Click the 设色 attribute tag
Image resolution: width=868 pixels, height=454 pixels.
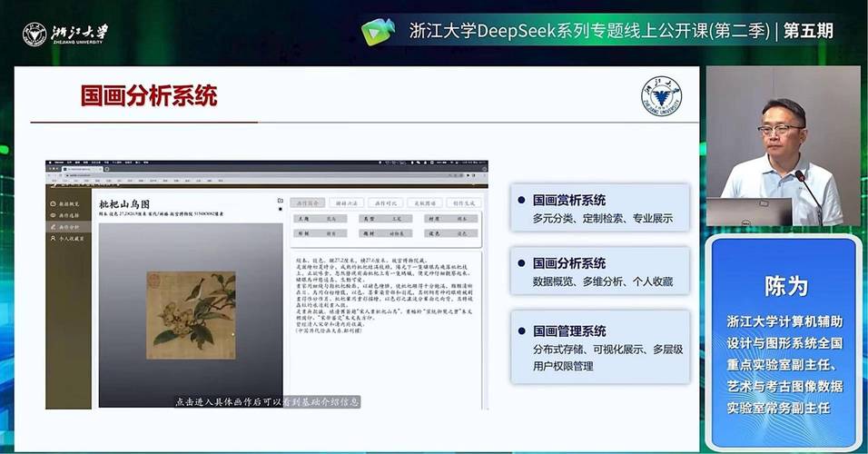coord(452,233)
